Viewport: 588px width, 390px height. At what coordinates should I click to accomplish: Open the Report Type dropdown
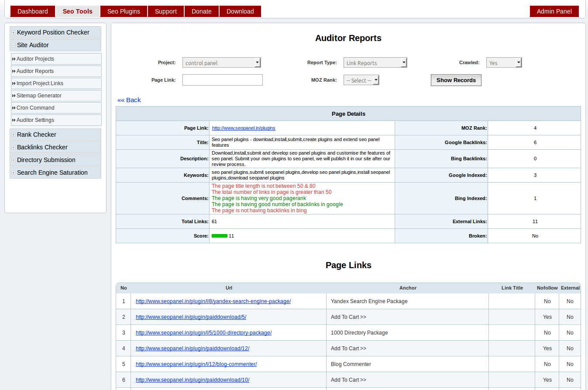pyautogui.click(x=375, y=63)
